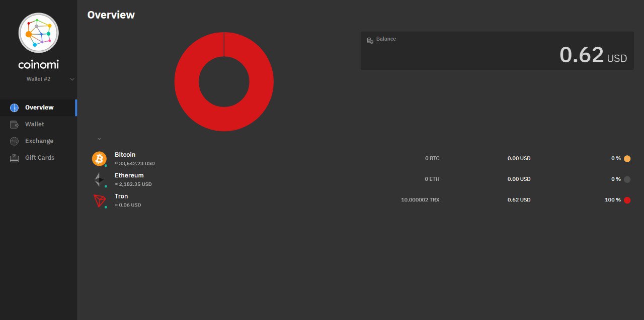
Task: Click the Wallet sidebar icon
Action: coord(14,124)
